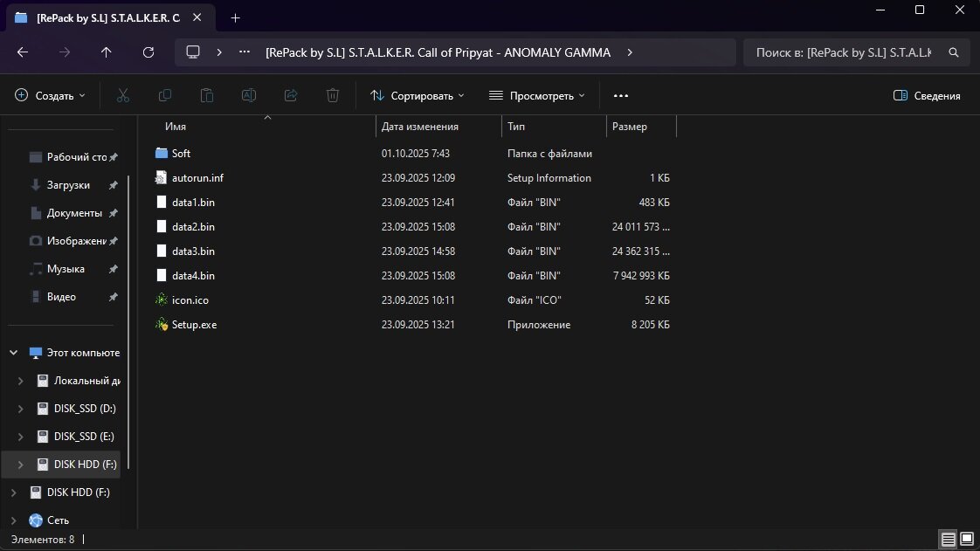Image resolution: width=980 pixels, height=551 pixels.
Task: Collapse the Этот компьютер tree section
Action: coord(14,353)
